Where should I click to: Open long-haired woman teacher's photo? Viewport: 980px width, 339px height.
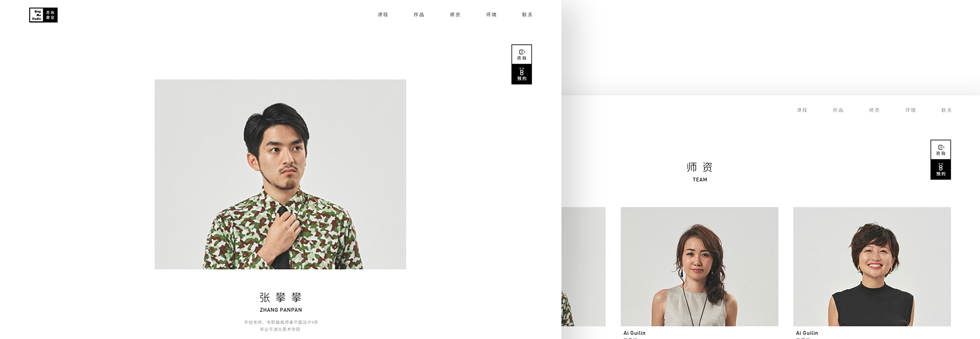[699, 267]
